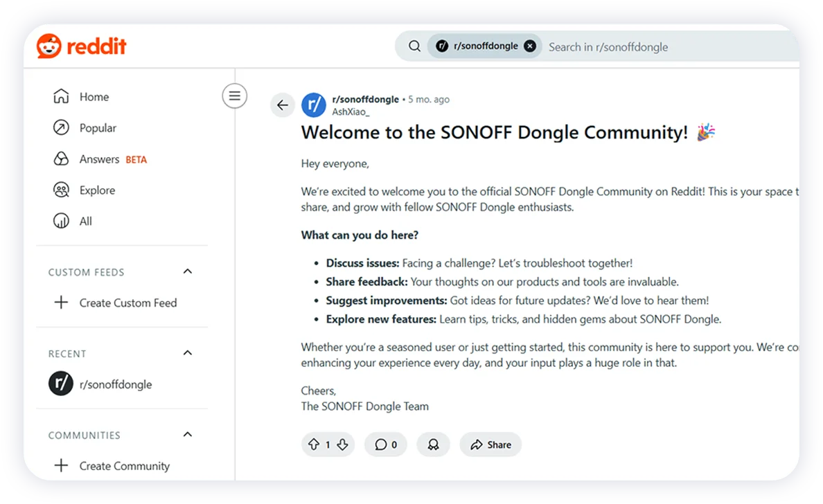The width and height of the screenshot is (823, 504).
Task: Click the All chart icon
Action: (61, 221)
